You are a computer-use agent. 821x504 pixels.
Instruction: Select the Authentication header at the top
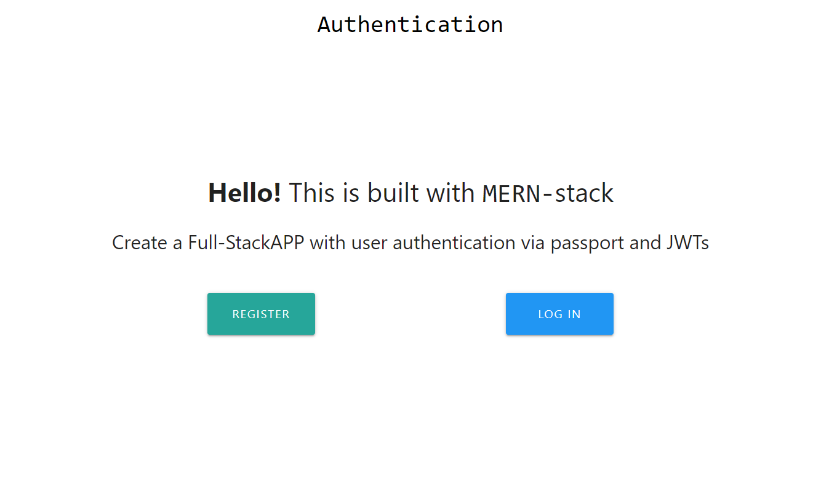coord(410,24)
